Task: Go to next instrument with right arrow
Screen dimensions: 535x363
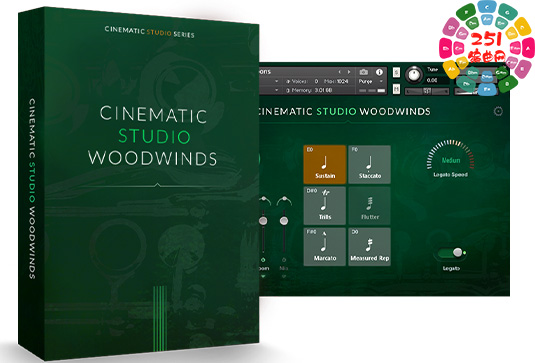Action: (x=349, y=72)
